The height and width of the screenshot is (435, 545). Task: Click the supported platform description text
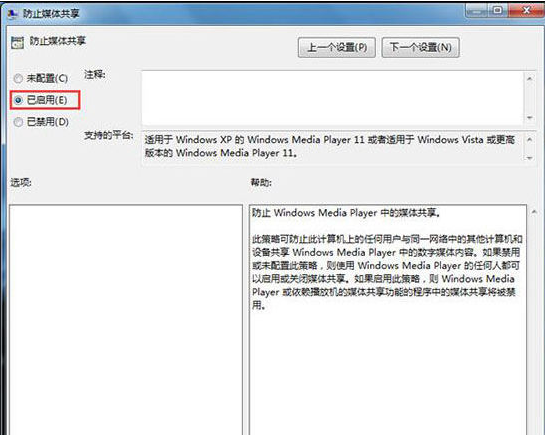[x=330, y=146]
